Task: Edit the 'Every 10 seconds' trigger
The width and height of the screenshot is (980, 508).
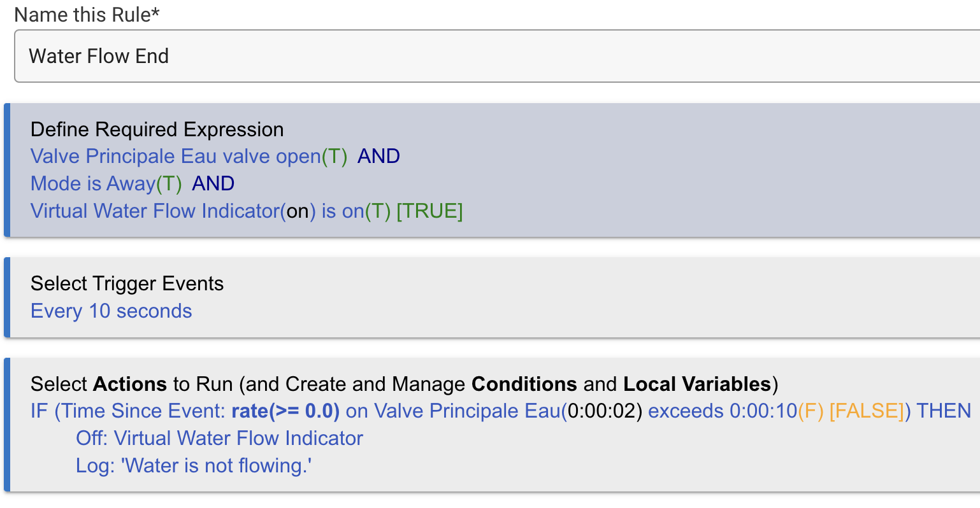Action: point(111,311)
